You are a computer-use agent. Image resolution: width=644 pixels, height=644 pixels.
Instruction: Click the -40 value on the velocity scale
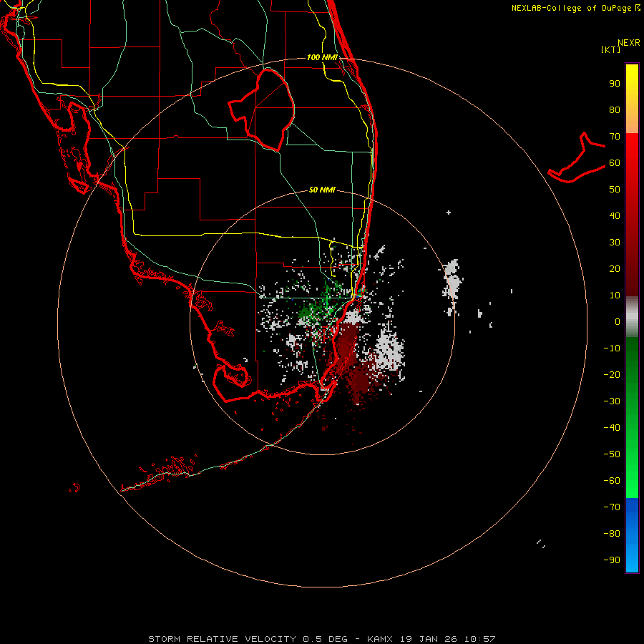[612, 428]
